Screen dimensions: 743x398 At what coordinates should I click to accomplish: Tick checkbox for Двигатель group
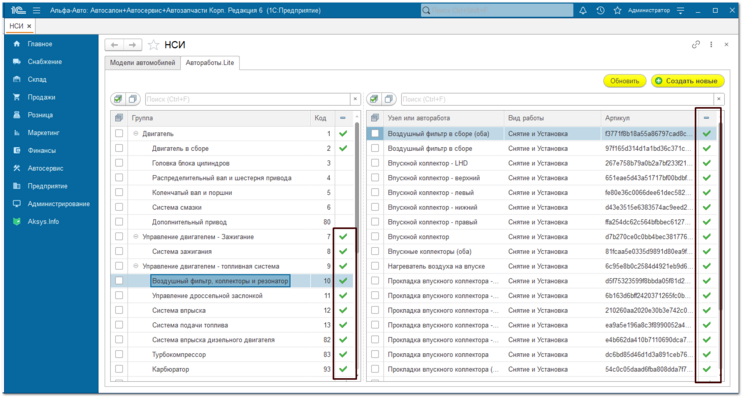pyautogui.click(x=119, y=134)
